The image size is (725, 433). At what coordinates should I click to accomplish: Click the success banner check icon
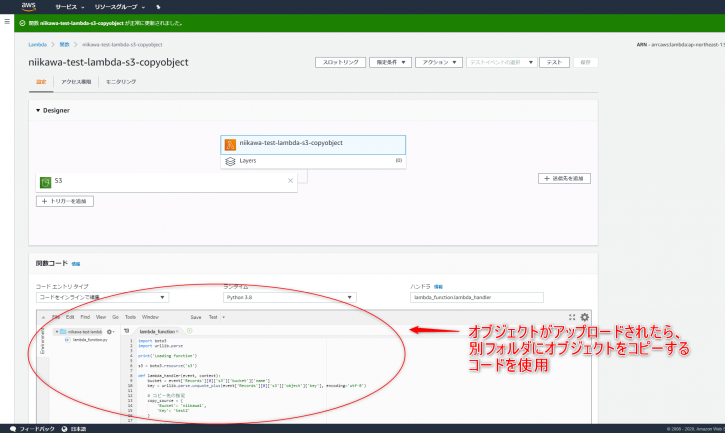22,23
